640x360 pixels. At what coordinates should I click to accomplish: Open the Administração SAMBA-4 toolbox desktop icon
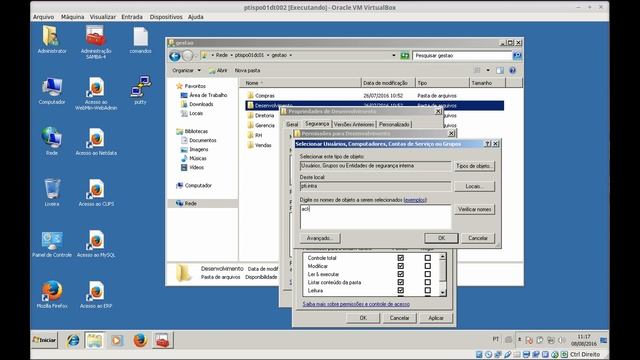tap(96, 42)
